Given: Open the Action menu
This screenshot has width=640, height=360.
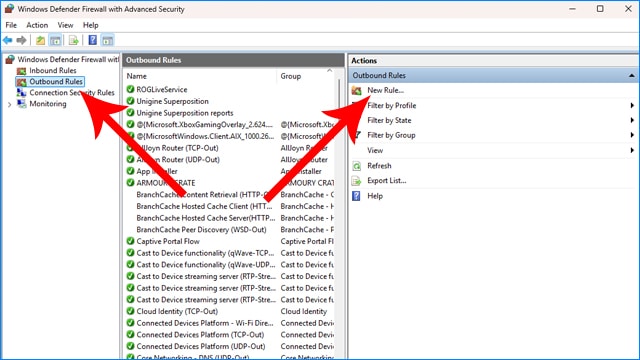Looking at the screenshot, I should pos(37,25).
